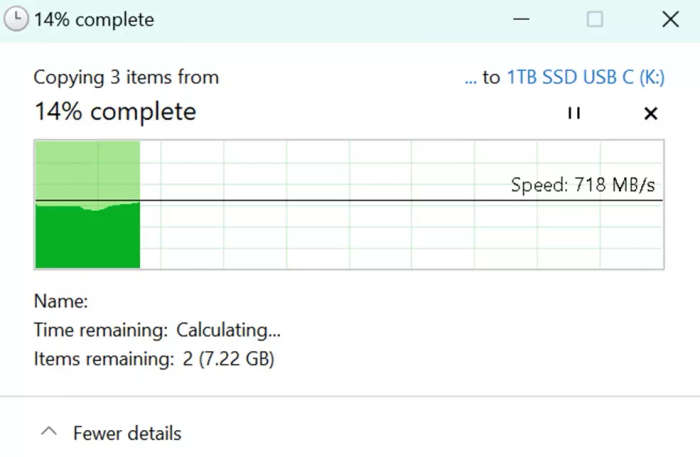The height and width of the screenshot is (457, 700).
Task: Click the Speed: 718 MB/s label
Action: pos(583,184)
